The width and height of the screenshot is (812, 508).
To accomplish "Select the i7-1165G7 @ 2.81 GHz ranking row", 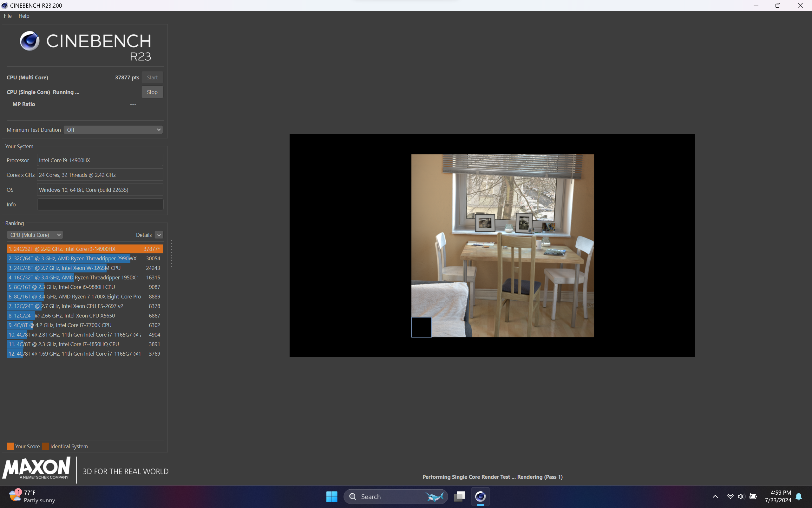I will [x=85, y=335].
